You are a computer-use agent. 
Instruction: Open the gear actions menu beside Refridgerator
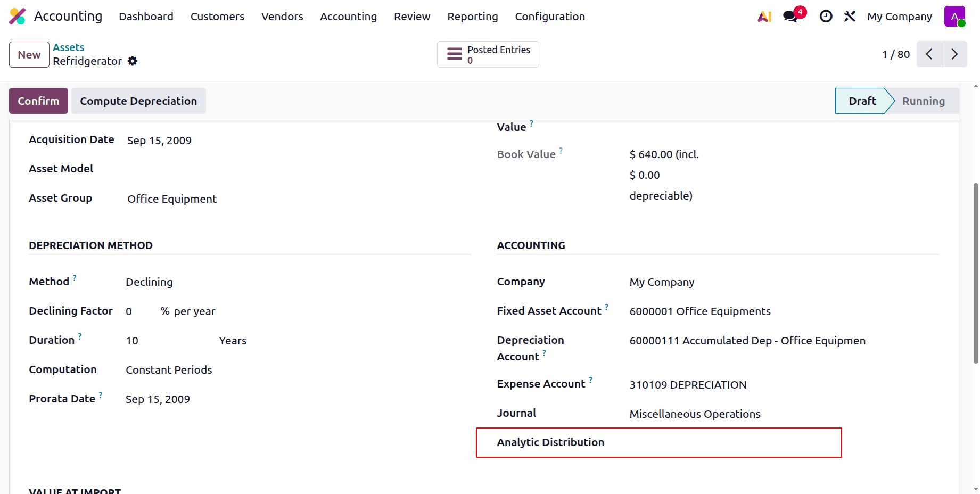point(133,61)
